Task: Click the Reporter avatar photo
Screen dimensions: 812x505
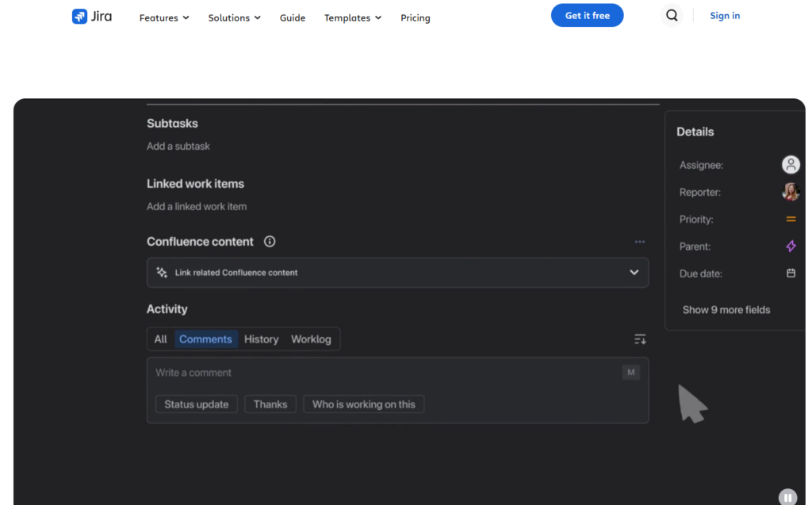Action: 791,192
